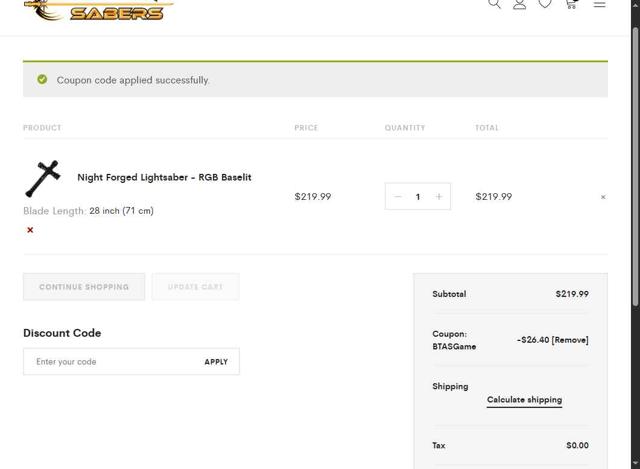Open the hamburger menu icon

[599, 4]
